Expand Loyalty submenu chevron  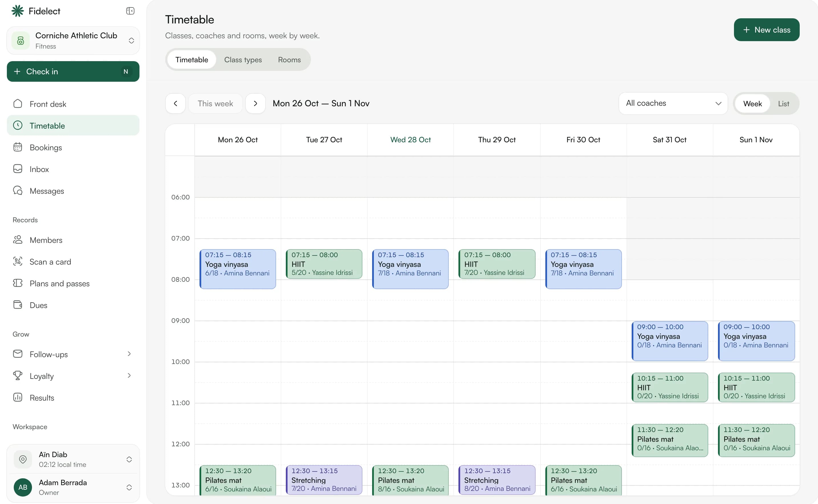pos(129,375)
